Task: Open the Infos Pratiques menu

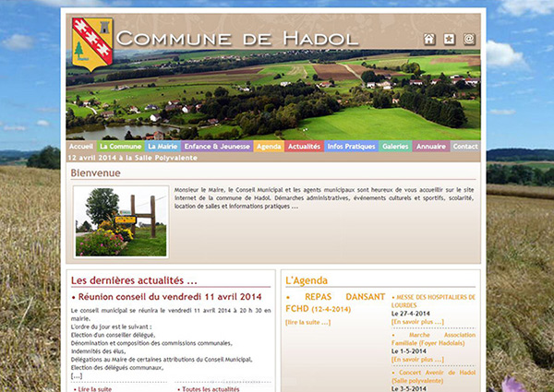Action: [351, 147]
